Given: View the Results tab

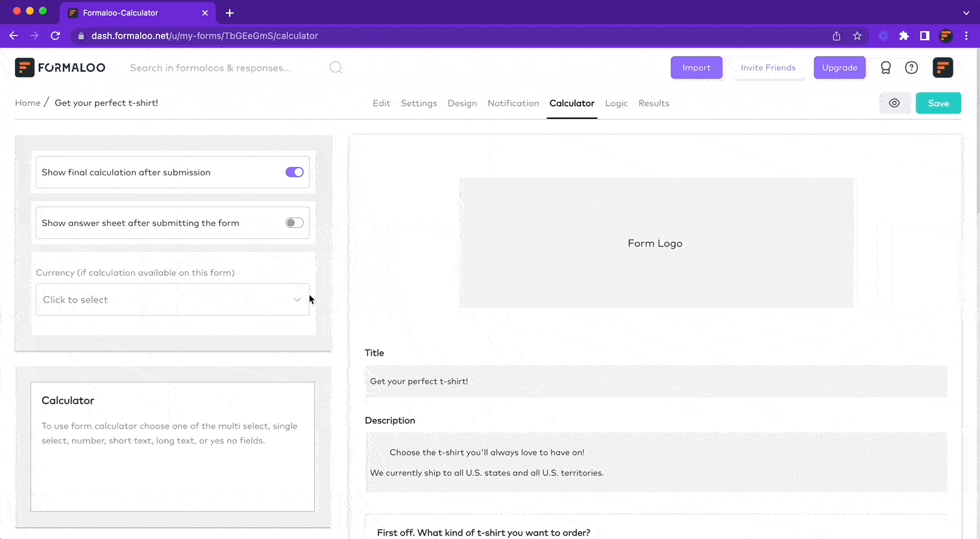Looking at the screenshot, I should (654, 103).
